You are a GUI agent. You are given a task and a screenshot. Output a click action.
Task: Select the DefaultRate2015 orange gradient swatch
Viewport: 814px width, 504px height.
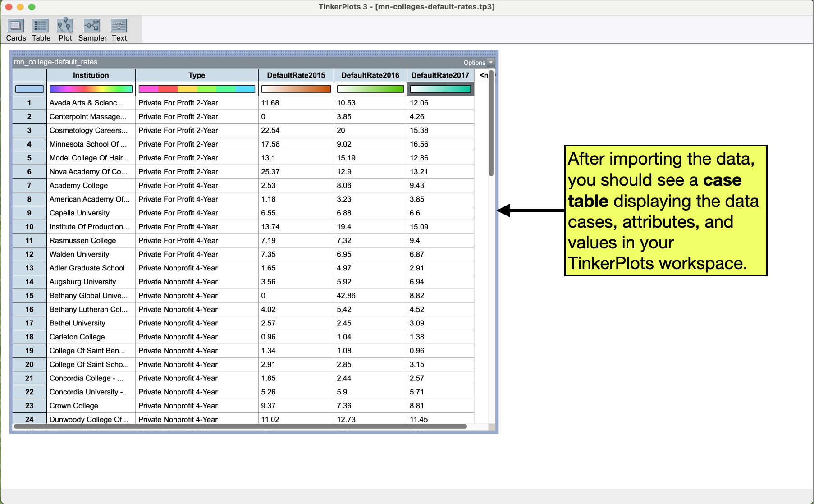[x=296, y=89]
